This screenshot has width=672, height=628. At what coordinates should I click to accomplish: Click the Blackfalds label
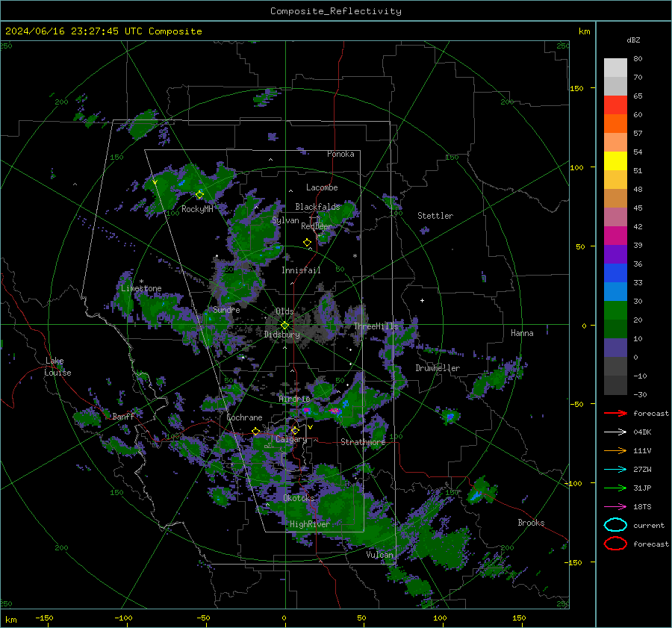(x=317, y=207)
